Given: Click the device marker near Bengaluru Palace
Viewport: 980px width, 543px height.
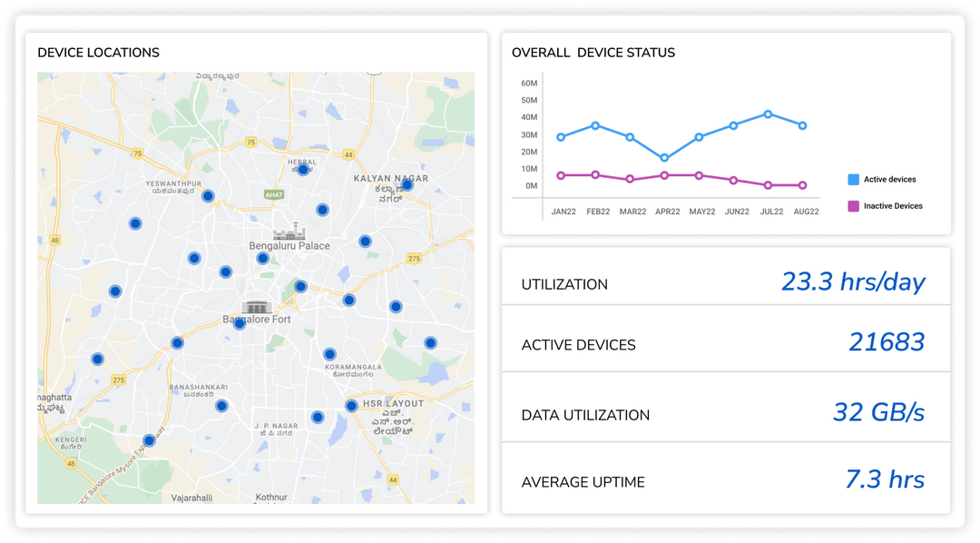Looking at the screenshot, I should [263, 258].
